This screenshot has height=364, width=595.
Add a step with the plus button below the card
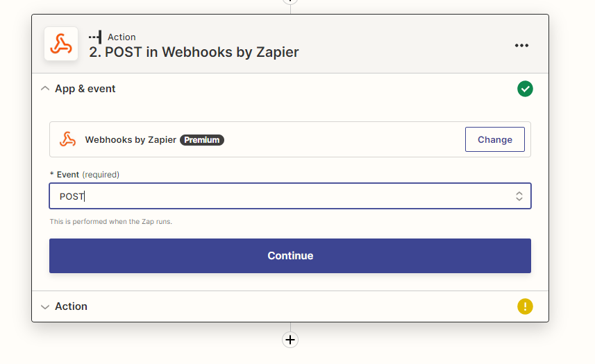(290, 340)
